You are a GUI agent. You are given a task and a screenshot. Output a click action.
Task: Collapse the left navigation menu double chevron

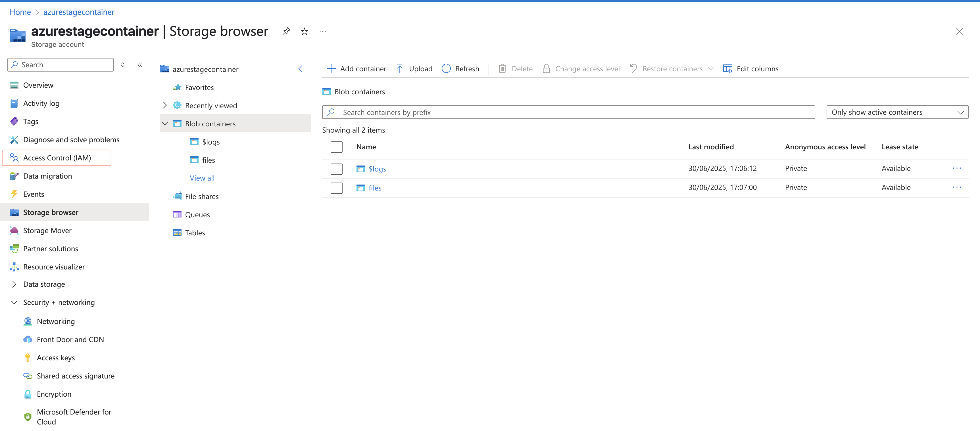(140, 65)
